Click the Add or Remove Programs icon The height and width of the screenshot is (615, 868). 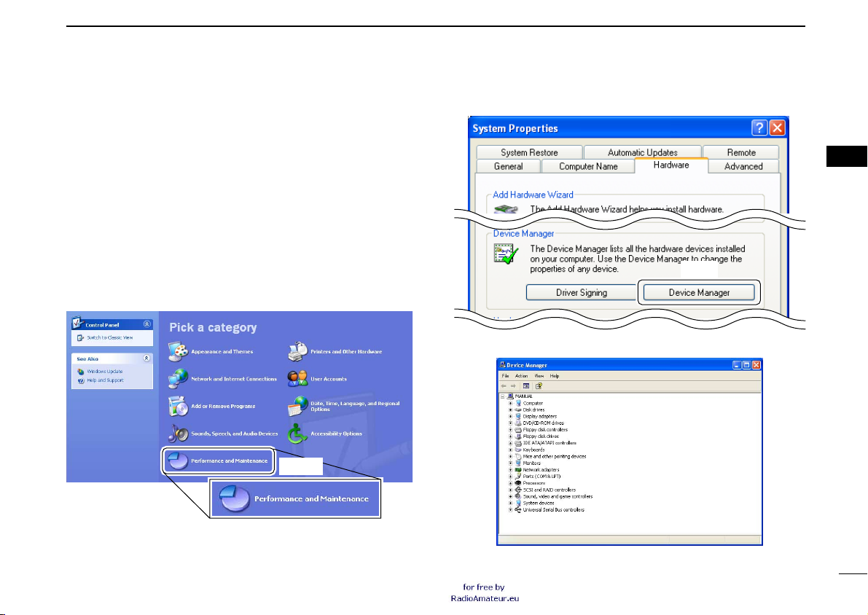[179, 406]
